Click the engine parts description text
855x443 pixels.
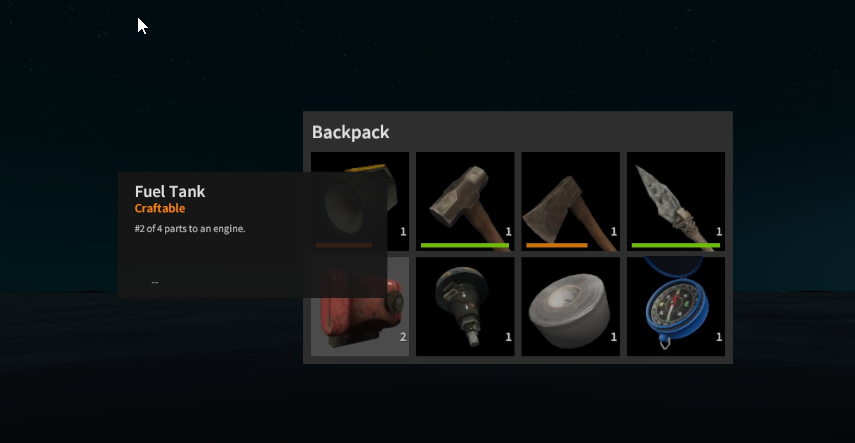click(x=190, y=229)
